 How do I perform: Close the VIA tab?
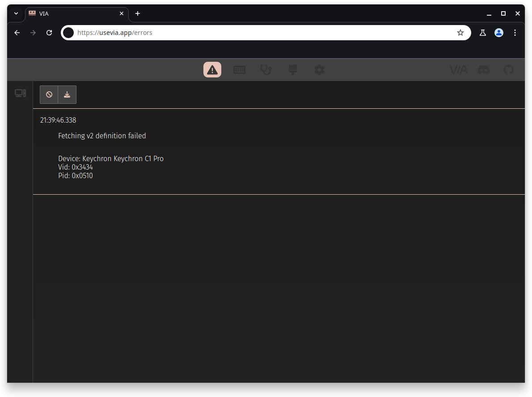122,13
